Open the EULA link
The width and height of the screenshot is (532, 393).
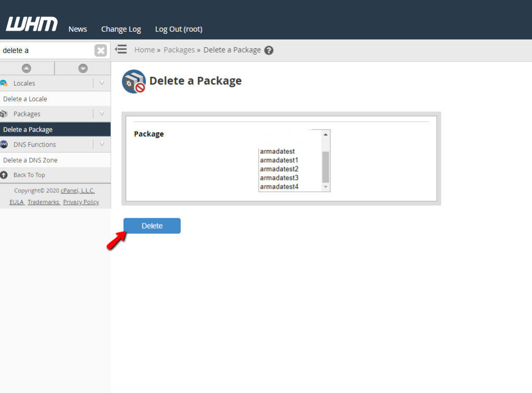(x=17, y=202)
